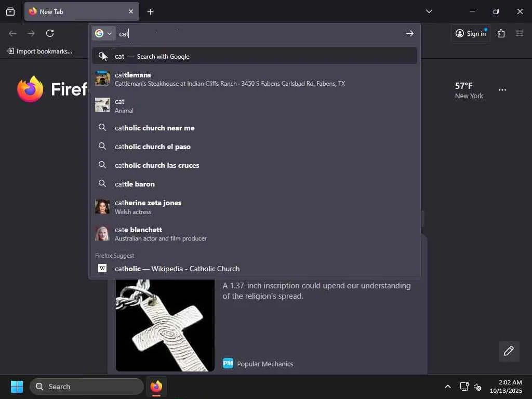Click 'Firefox Suggest' section label
This screenshot has width=532, height=399.
pos(114,256)
